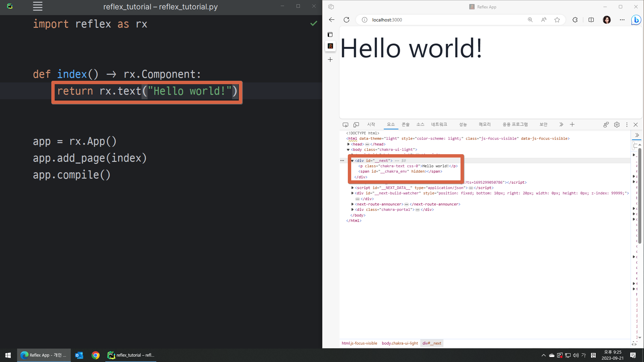Viewport: 644px width, 362px height.
Task: Click read aloud icon in address bar
Action: click(544, 20)
